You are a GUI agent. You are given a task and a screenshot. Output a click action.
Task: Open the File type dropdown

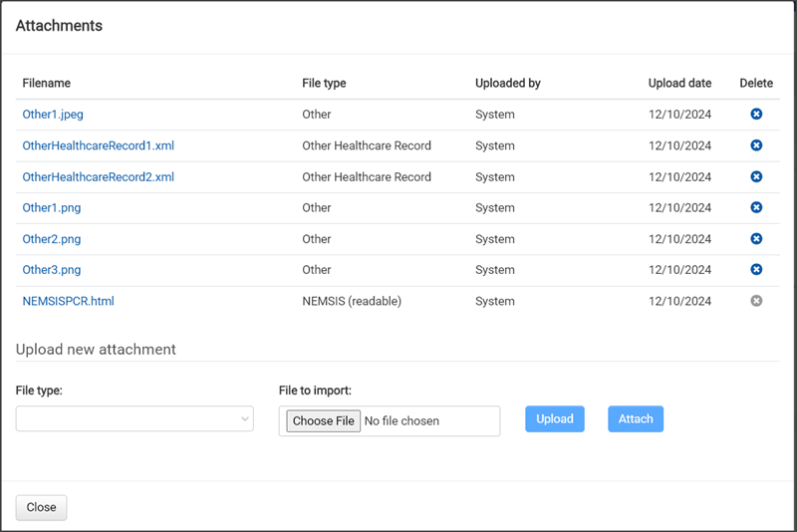click(134, 419)
